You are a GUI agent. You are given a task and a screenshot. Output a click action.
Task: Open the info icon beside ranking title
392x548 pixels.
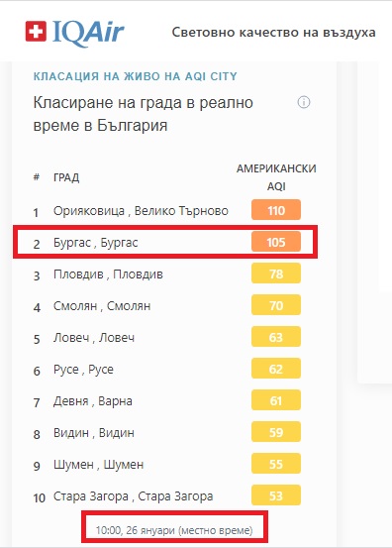[x=303, y=102]
